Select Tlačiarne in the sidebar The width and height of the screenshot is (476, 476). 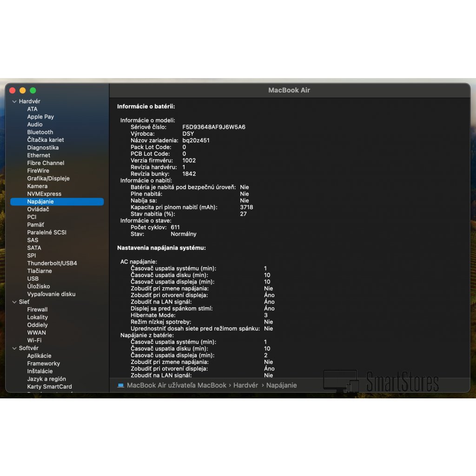click(x=40, y=271)
